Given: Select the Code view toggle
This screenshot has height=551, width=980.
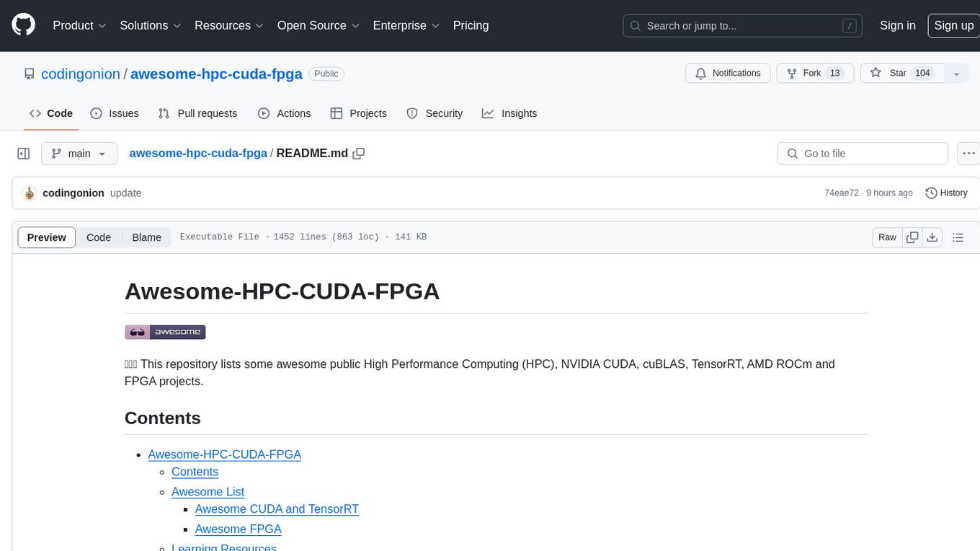Looking at the screenshot, I should point(99,237).
